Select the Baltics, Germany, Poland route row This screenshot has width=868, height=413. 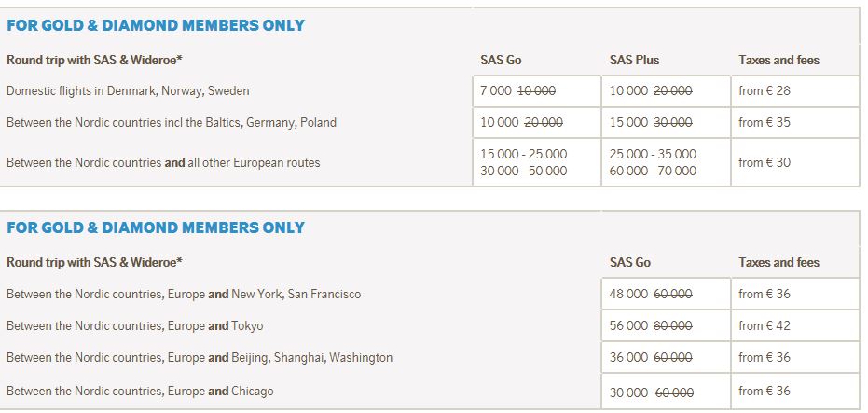click(172, 122)
